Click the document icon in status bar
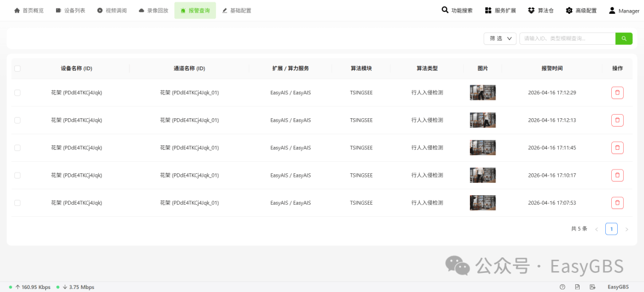 click(x=577, y=287)
